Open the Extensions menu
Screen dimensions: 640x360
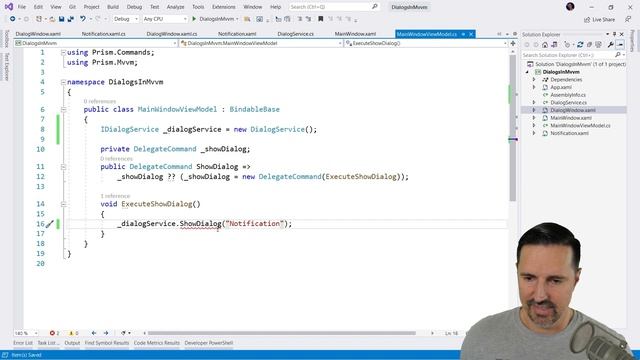[224, 7]
